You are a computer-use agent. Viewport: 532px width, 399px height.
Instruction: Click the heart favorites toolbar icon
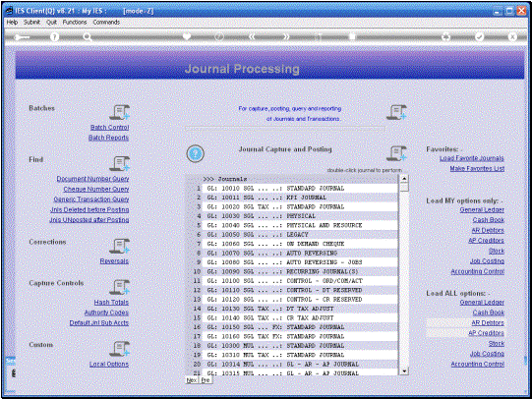click(x=187, y=36)
